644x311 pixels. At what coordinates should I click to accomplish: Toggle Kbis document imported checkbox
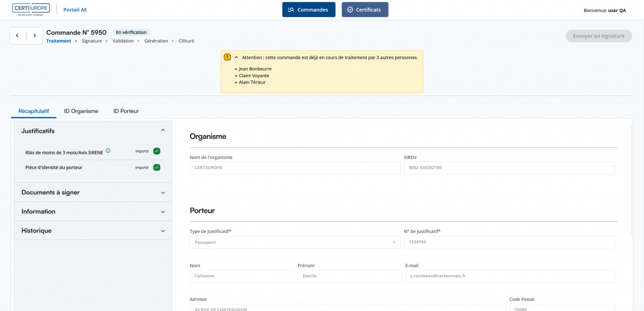click(157, 151)
